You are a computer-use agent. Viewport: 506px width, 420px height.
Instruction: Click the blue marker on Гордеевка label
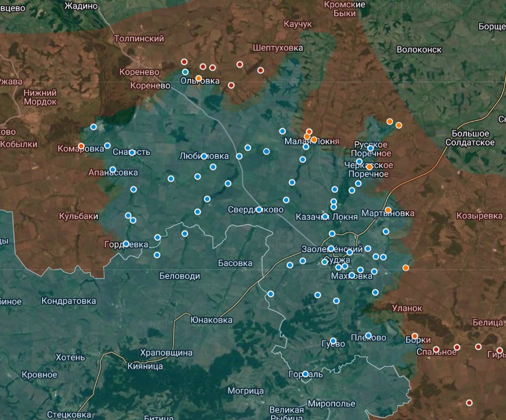tap(126, 244)
